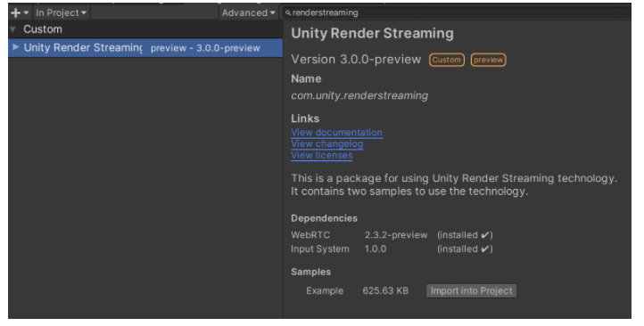The image size is (644, 326).
Task: Click the Version 3.0.0-preview text
Action: pos(356,60)
